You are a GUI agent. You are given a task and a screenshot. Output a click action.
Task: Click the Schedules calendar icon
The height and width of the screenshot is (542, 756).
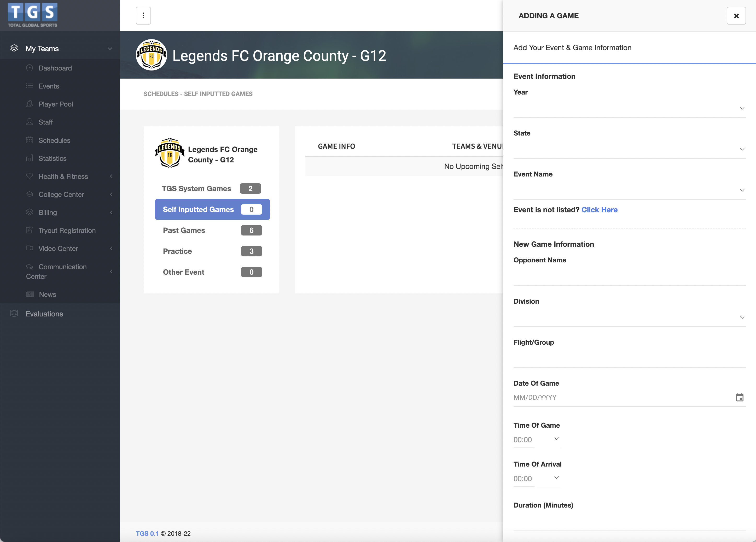click(x=30, y=140)
